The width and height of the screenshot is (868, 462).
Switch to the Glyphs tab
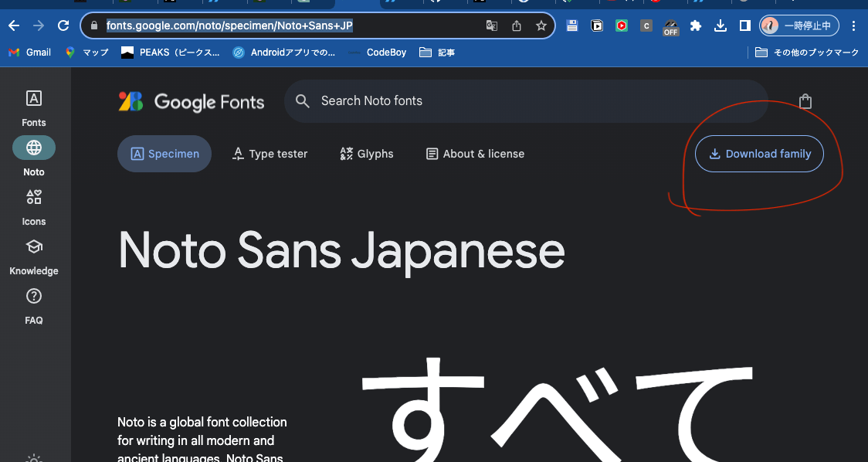pos(367,154)
